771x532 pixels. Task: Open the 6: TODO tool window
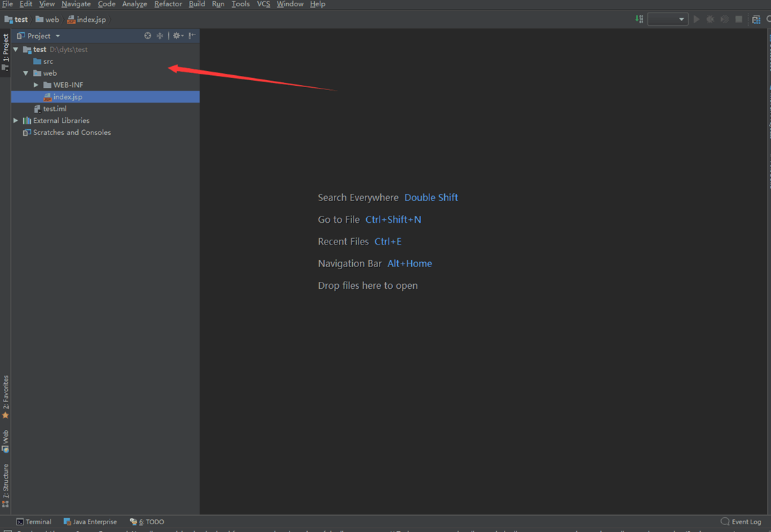click(147, 521)
